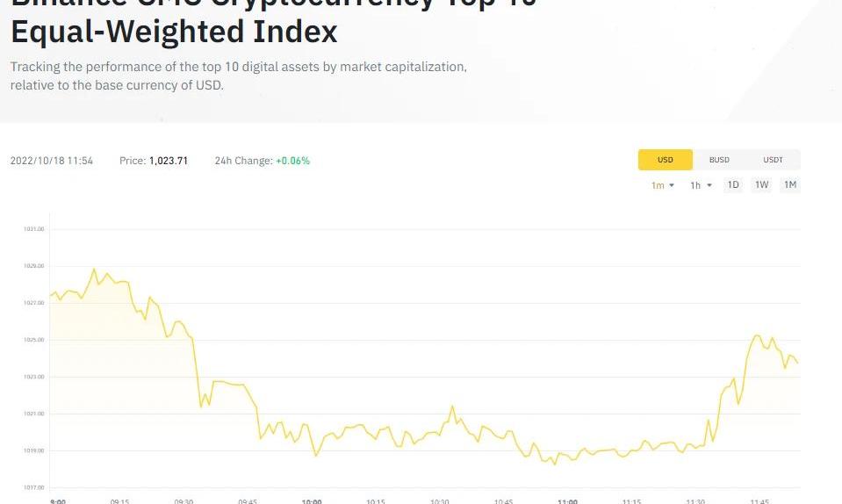842x504 pixels.
Task: Choose the 1M chart interval
Action: pos(790,184)
